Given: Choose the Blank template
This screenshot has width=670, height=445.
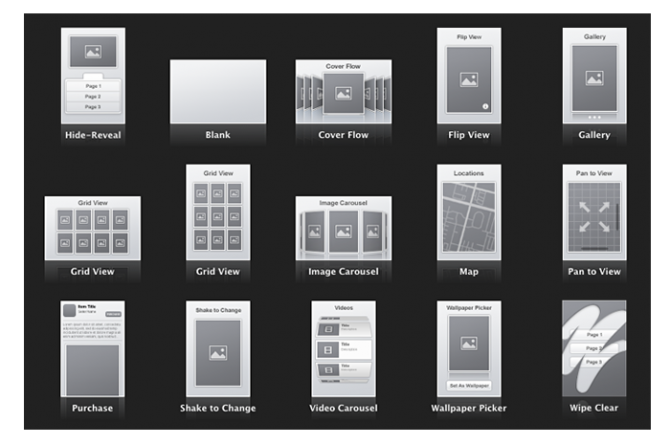Looking at the screenshot, I should 218,91.
